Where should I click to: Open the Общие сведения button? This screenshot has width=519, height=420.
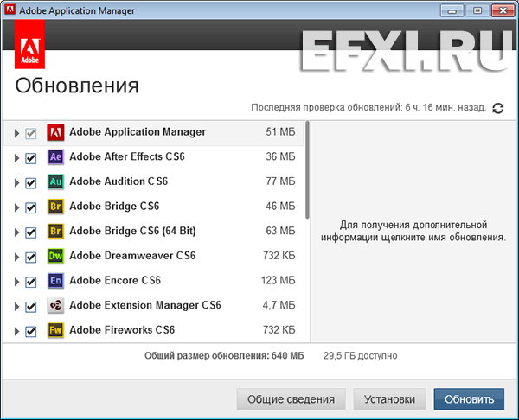(291, 399)
